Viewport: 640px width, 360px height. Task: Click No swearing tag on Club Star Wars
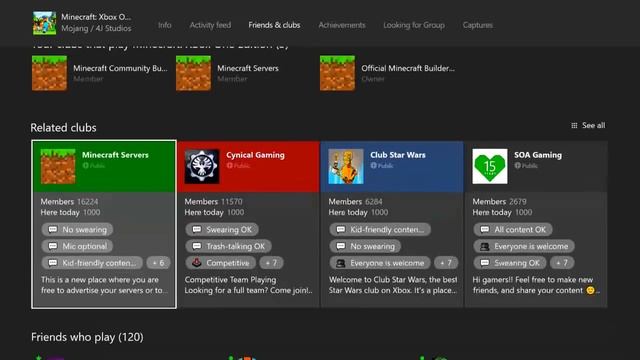(365, 246)
